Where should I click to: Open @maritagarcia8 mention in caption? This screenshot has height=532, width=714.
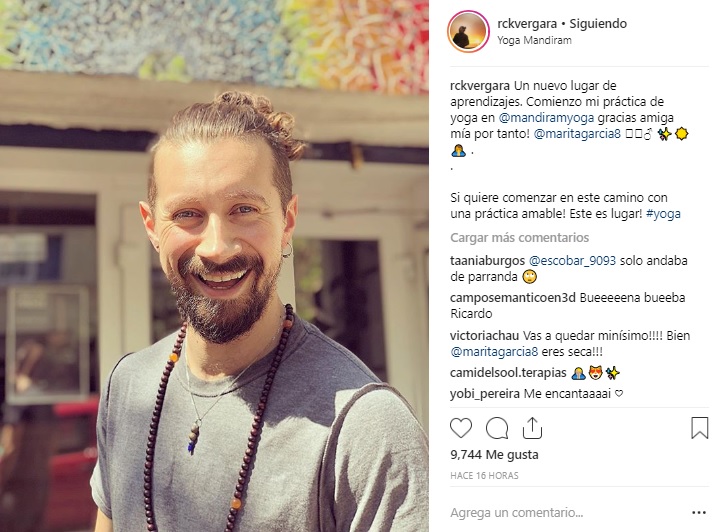coord(577,134)
